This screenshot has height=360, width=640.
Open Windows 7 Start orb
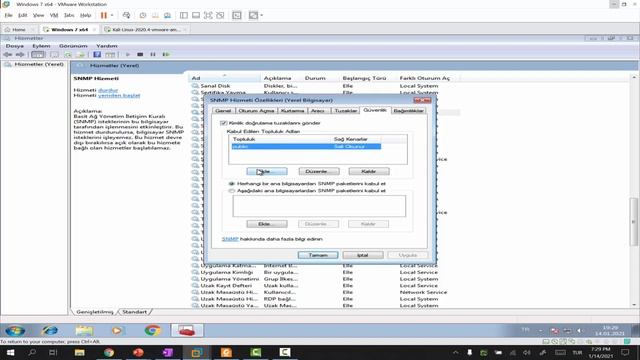15,330
